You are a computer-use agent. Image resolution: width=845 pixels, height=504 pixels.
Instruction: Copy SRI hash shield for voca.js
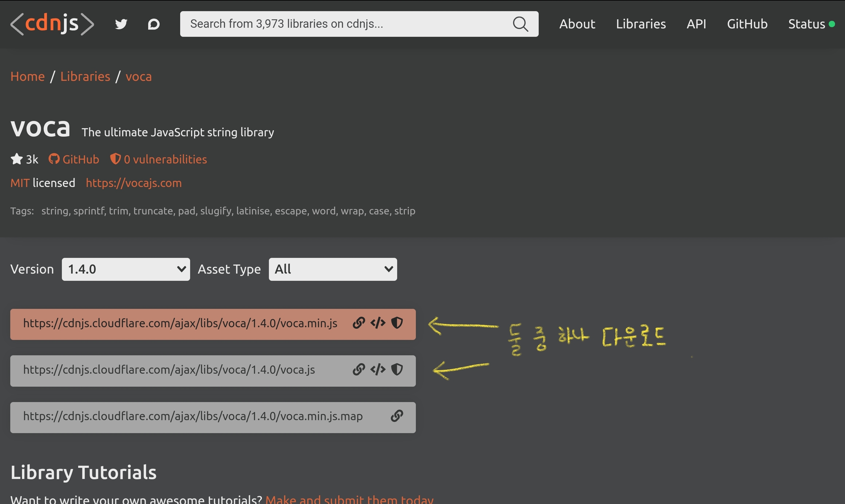[x=397, y=369]
